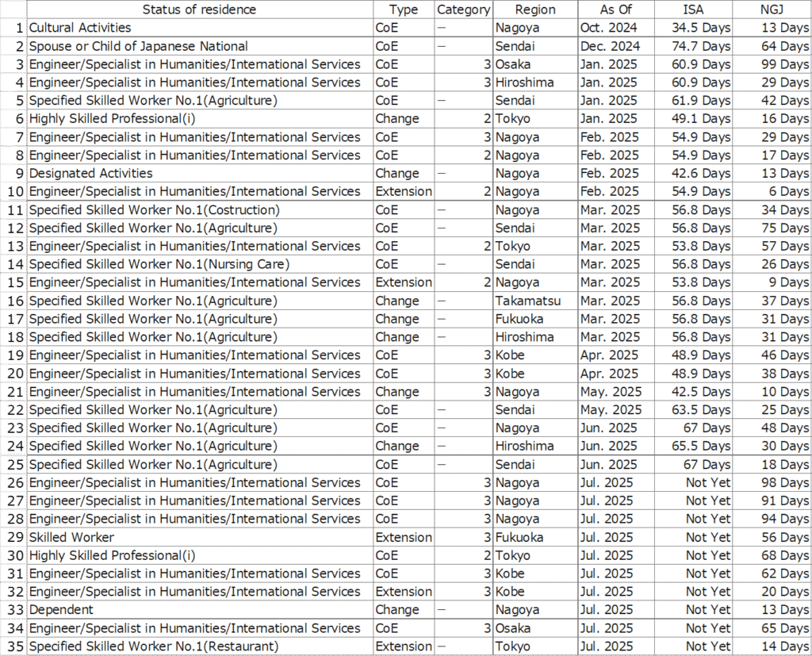Click the "Category" column header
This screenshot has width=812, height=656.
pyautogui.click(x=463, y=10)
